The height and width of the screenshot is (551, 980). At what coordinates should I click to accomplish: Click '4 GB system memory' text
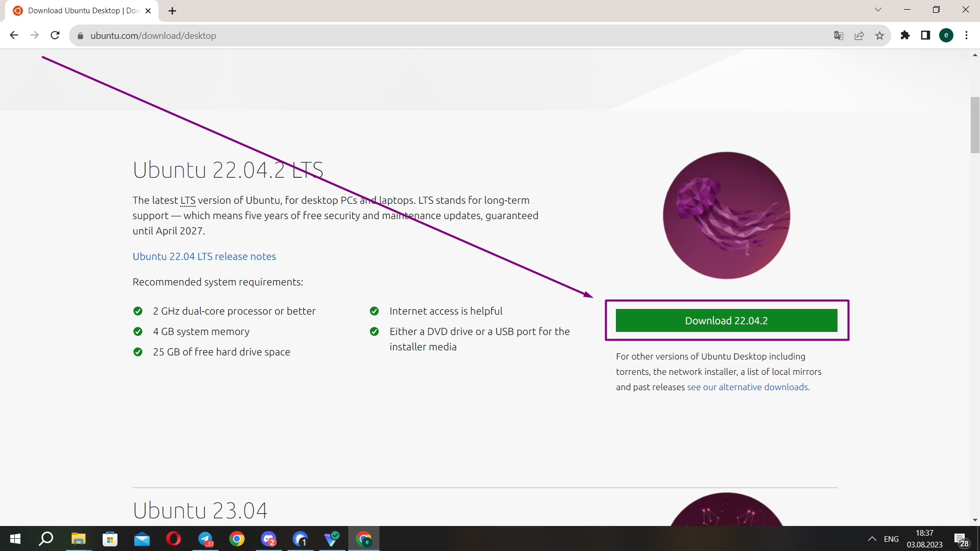(x=201, y=331)
